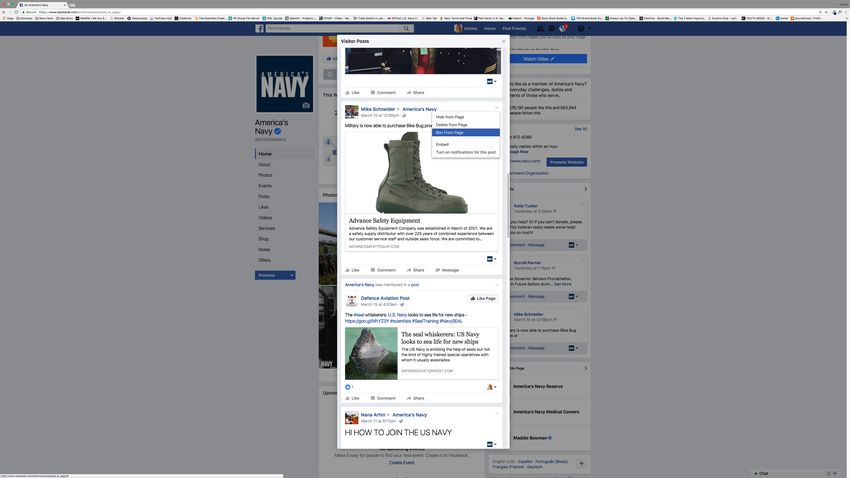Open the help question-mark icon
Screen dimensions: 850x478
click(x=581, y=28)
